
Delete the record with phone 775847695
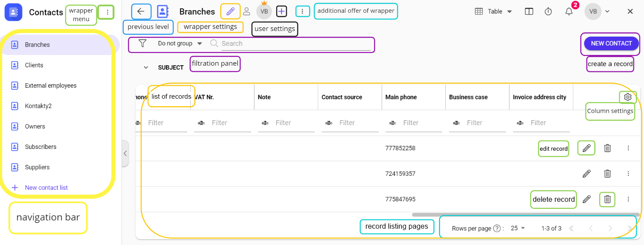tap(607, 199)
